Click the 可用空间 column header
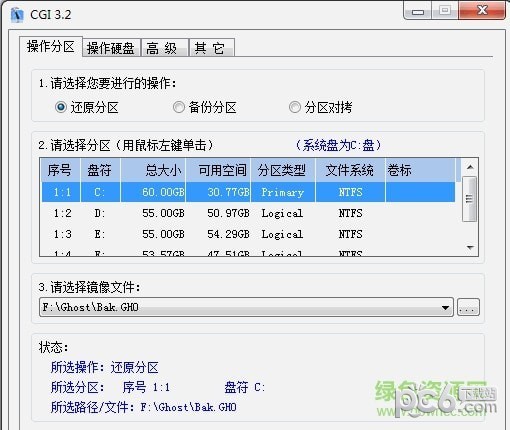This screenshot has width=510, height=430. [x=218, y=170]
